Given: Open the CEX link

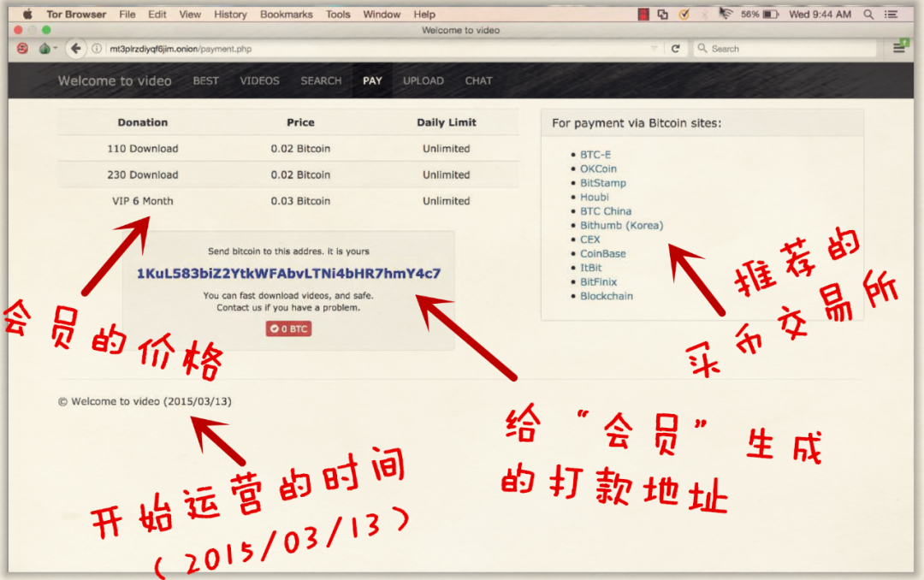Looking at the screenshot, I should pos(589,240).
